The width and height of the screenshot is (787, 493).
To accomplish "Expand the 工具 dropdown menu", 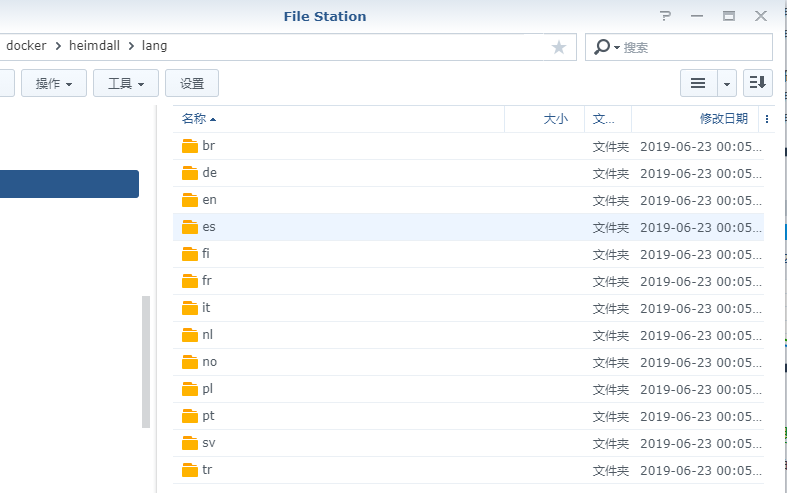I will (126, 83).
